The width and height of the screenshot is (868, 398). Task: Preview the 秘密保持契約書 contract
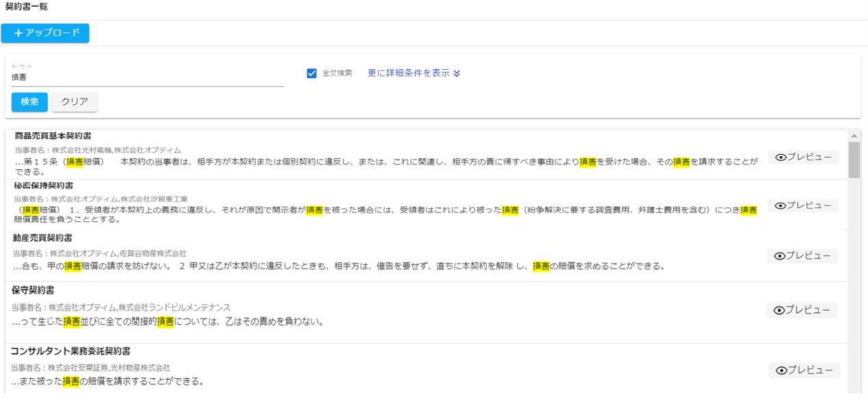803,206
